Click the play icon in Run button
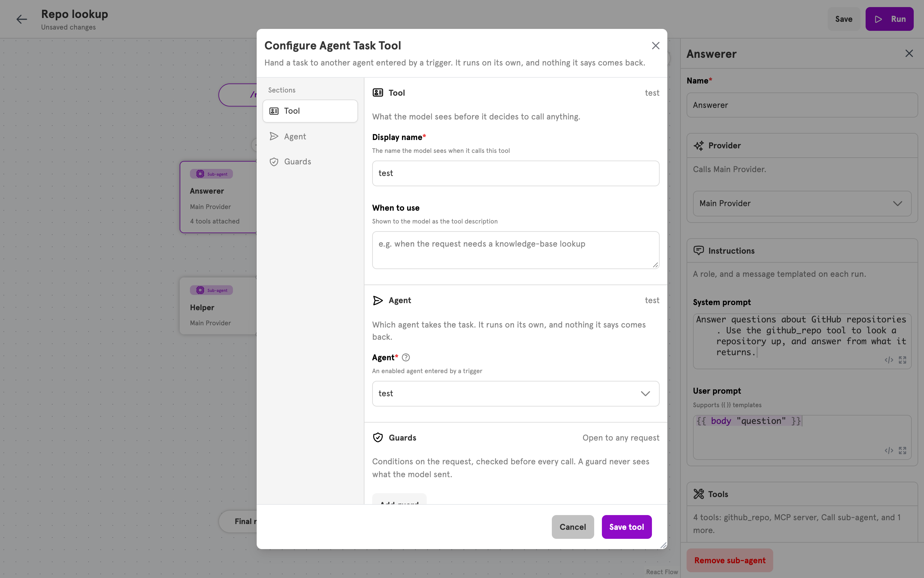 [x=878, y=19]
